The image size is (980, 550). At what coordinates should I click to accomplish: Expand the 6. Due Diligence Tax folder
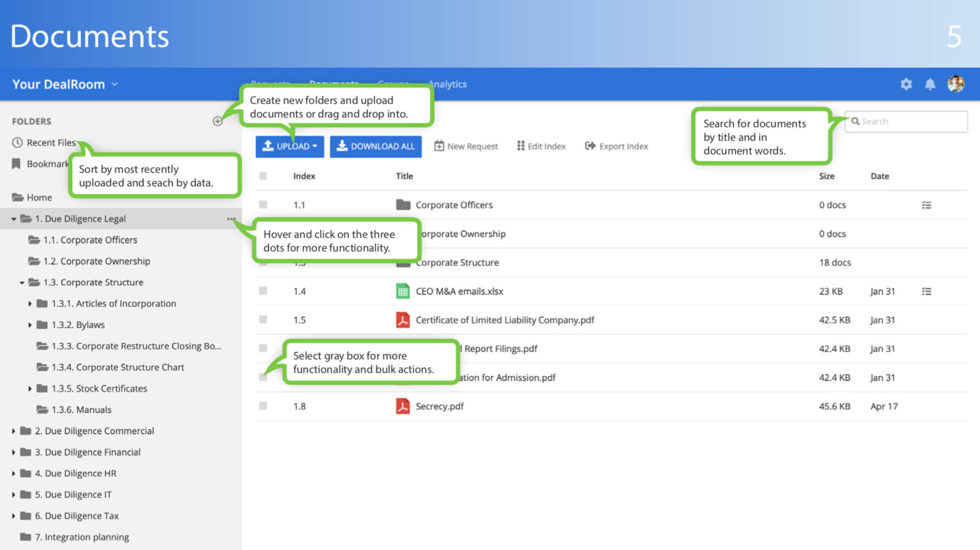pyautogui.click(x=14, y=516)
